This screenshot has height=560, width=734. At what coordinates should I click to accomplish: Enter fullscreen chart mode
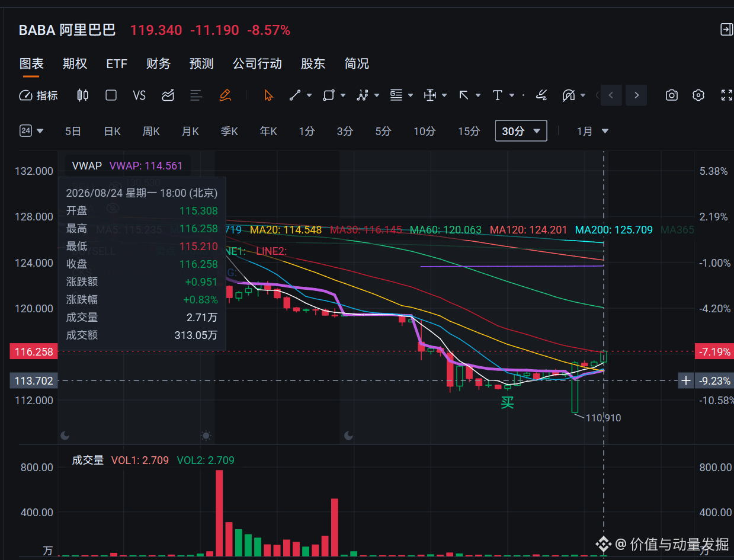(x=727, y=95)
